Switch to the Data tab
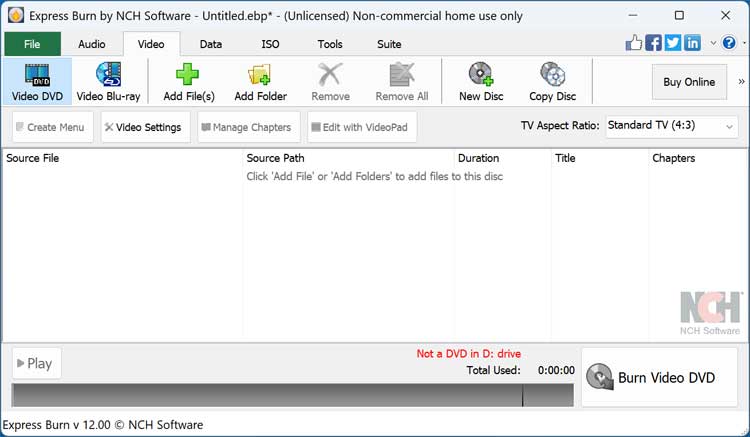Image resolution: width=750 pixels, height=437 pixels. [x=210, y=44]
